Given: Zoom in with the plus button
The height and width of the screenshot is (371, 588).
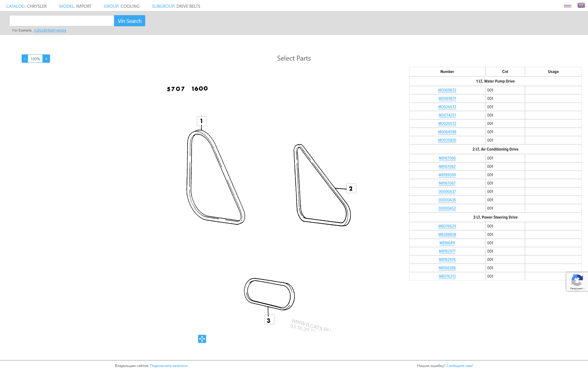Looking at the screenshot, I should tap(46, 59).
